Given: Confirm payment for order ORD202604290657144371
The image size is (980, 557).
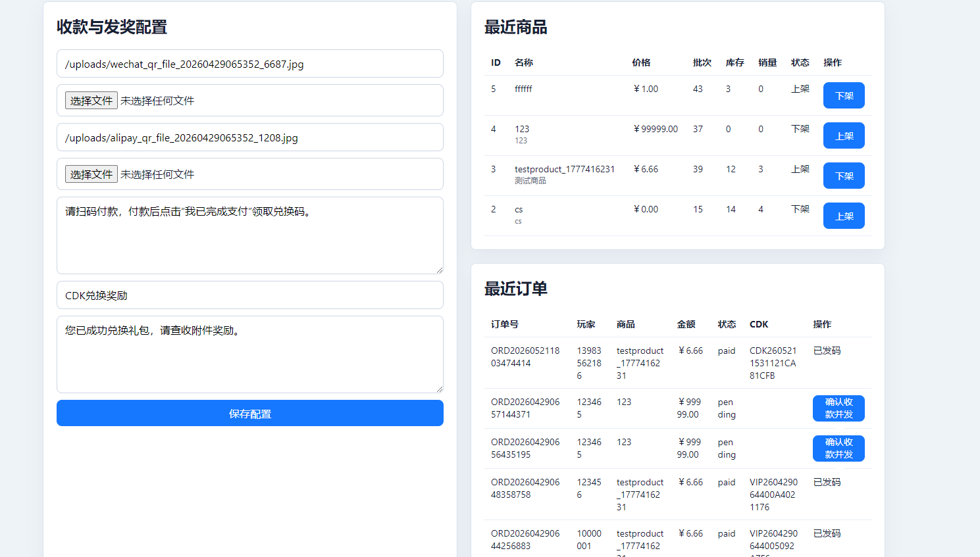Looking at the screenshot, I should (838, 408).
